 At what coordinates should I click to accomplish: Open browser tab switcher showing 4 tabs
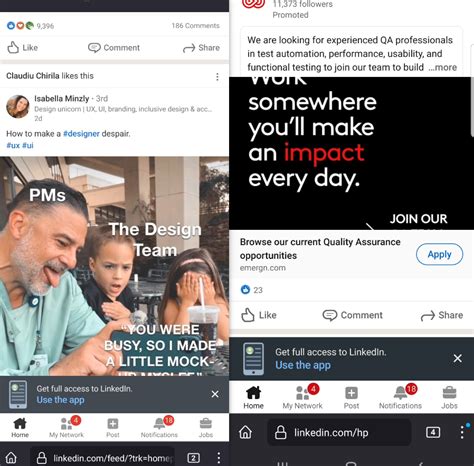point(433,433)
